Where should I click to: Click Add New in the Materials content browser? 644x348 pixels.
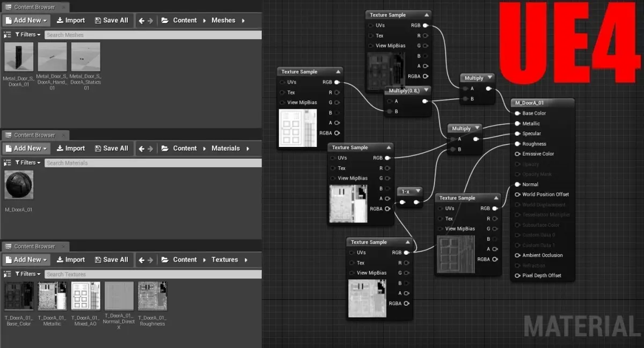click(26, 149)
